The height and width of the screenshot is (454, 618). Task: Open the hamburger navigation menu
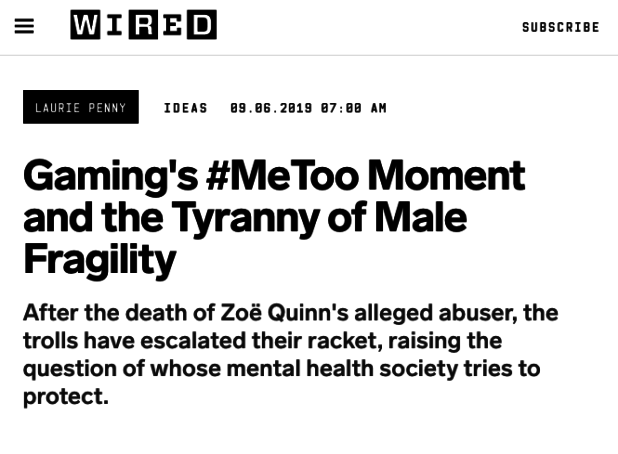click(x=24, y=26)
